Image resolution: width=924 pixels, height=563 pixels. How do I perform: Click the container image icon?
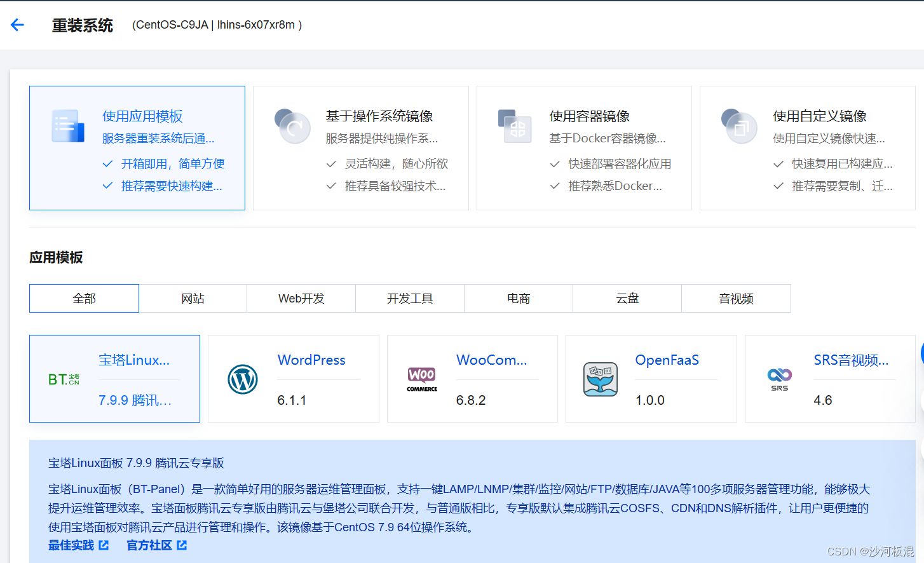pos(515,126)
